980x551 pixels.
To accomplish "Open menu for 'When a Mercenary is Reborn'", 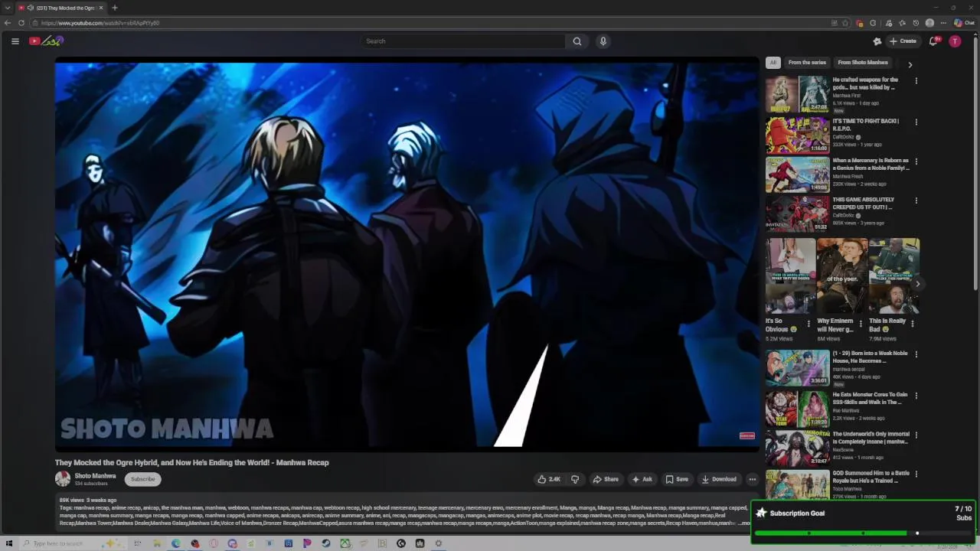I will 916,161.
